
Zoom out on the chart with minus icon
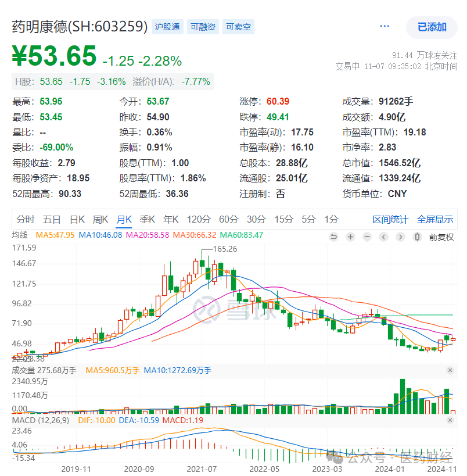point(367,237)
